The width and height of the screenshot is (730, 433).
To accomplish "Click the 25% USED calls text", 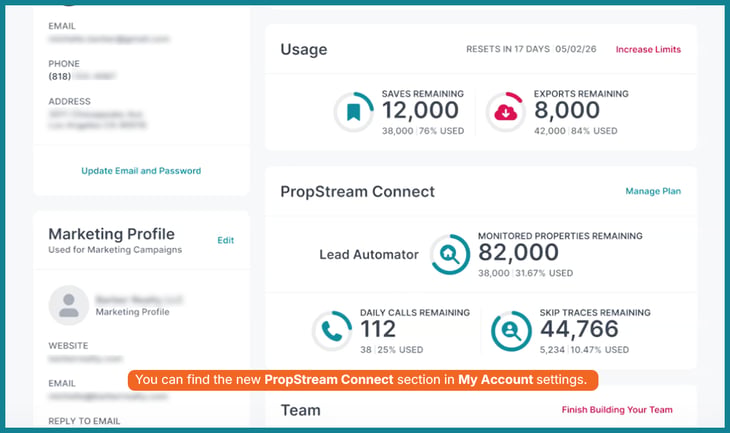I will [x=400, y=350].
